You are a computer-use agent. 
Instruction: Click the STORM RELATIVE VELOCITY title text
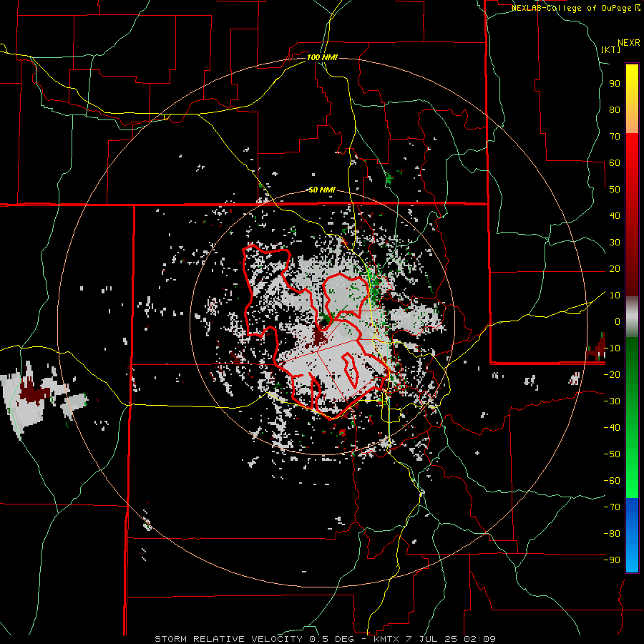click(228, 639)
